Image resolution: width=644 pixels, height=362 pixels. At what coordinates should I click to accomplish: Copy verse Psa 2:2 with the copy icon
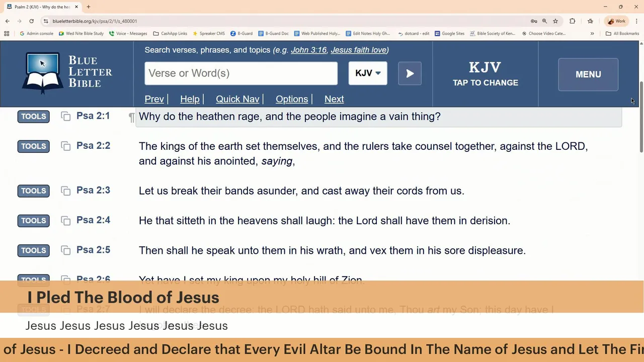click(65, 146)
